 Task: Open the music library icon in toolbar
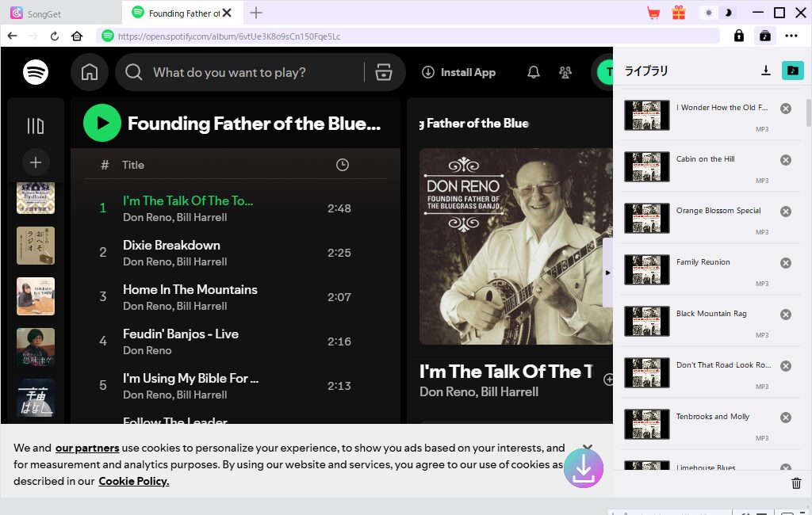pos(764,36)
